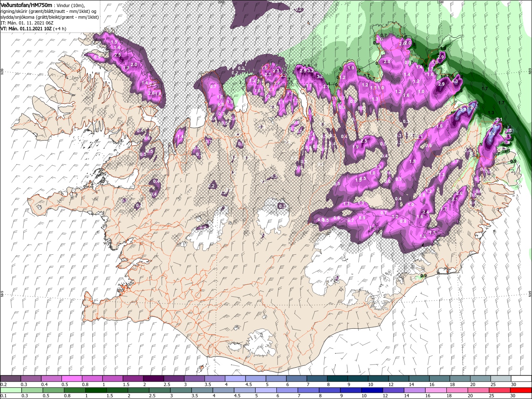Pick the teal snow swatch between 14 and 16
Image resolution: width=532 pixels, height=399 pixels.
click(x=418, y=378)
